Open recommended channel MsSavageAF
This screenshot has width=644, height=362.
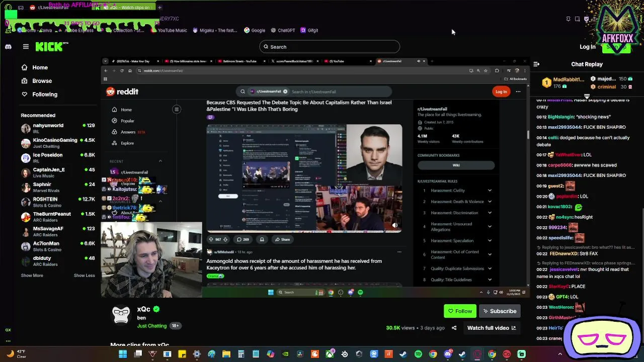click(58, 231)
